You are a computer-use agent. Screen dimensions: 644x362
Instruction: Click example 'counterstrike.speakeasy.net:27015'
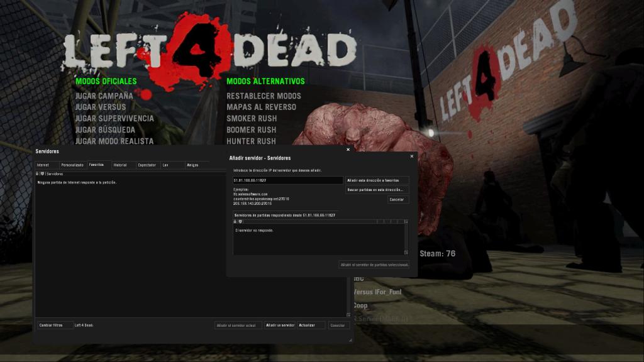[x=261, y=199]
